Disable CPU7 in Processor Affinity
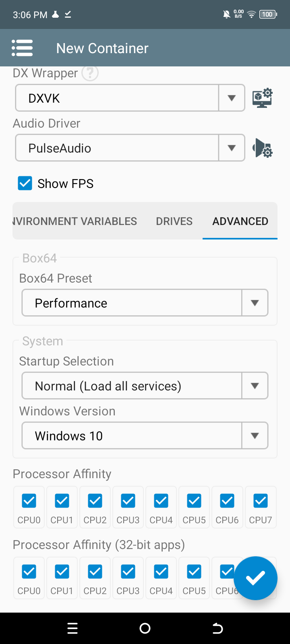The image size is (290, 644). pos(261,501)
